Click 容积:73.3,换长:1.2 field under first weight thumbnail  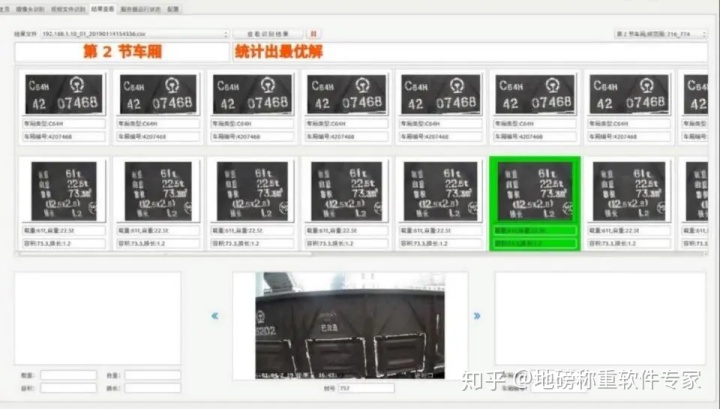pyautogui.click(x=64, y=243)
